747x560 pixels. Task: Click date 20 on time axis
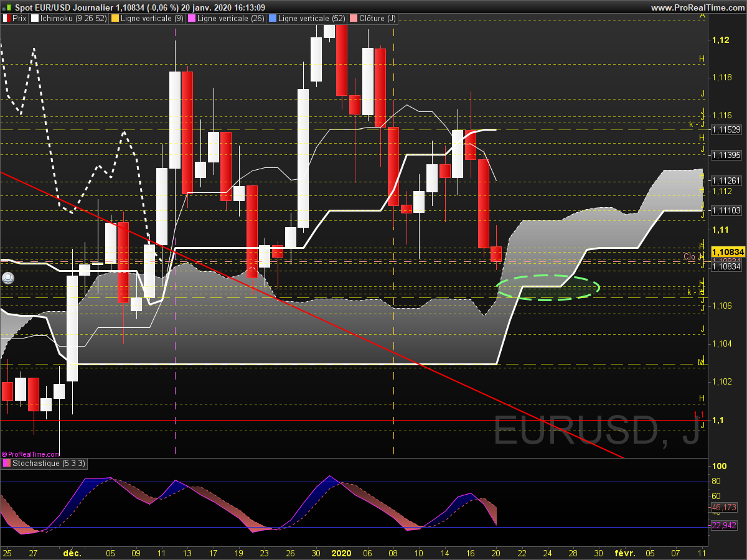pyautogui.click(x=497, y=553)
